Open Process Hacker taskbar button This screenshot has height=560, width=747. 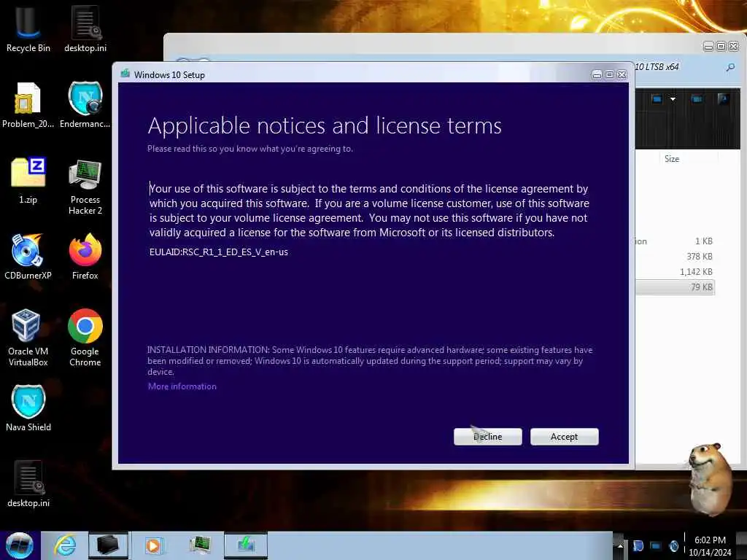(200, 545)
